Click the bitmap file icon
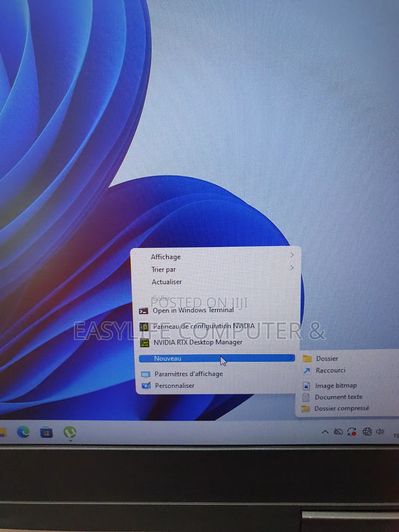The height and width of the screenshot is (532, 399). pos(307,386)
